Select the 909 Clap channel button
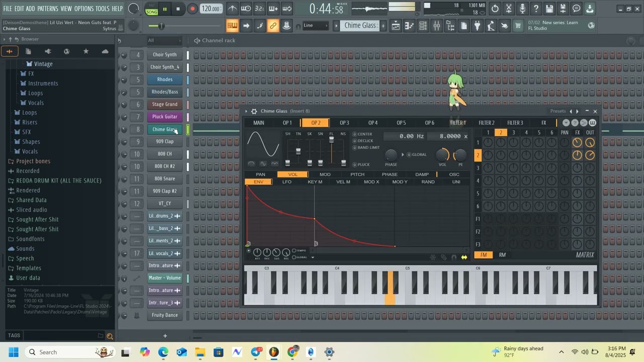The image size is (644, 362). point(165,141)
